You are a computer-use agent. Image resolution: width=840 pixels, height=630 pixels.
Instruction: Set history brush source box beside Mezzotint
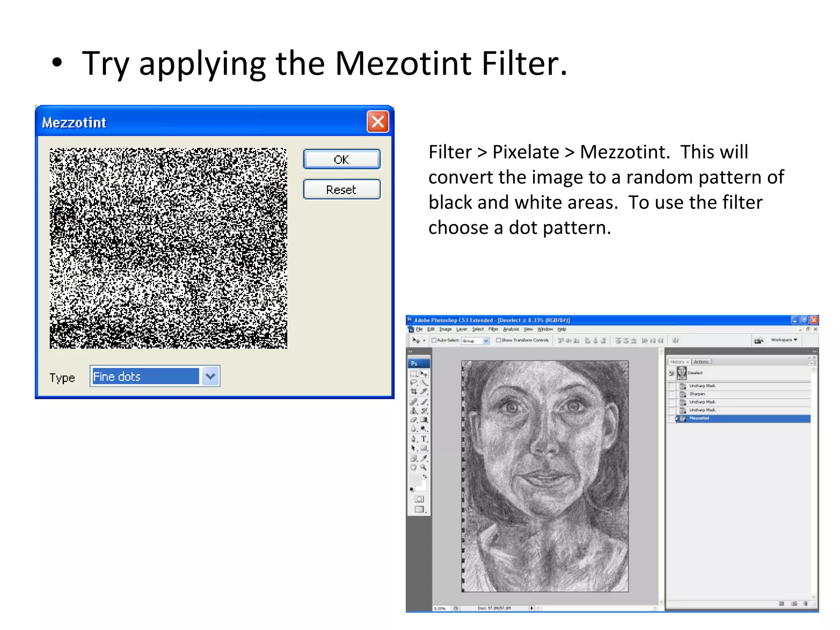coord(672,418)
